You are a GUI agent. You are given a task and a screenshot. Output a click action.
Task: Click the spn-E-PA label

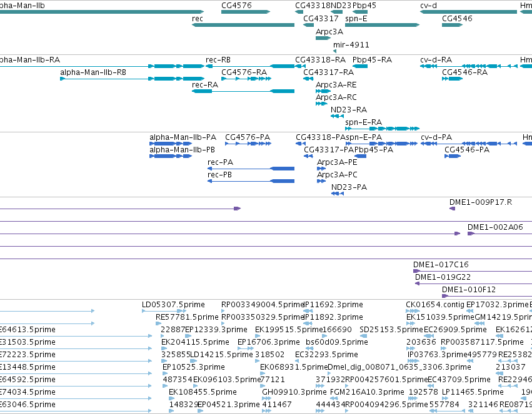click(x=364, y=137)
